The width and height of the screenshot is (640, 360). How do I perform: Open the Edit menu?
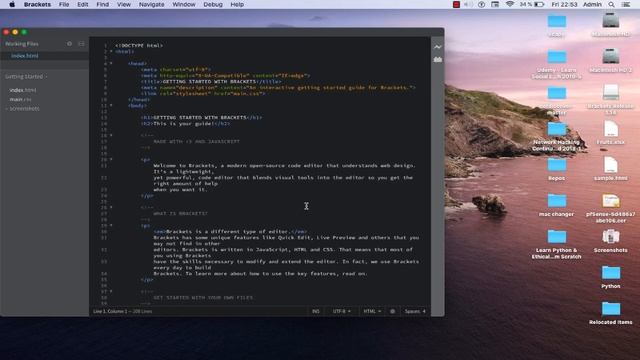(x=83, y=4)
